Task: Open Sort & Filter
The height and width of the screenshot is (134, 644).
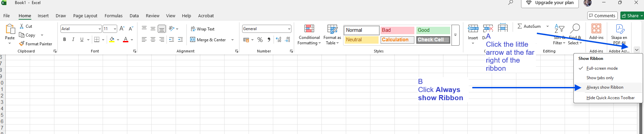Action: (x=559, y=35)
